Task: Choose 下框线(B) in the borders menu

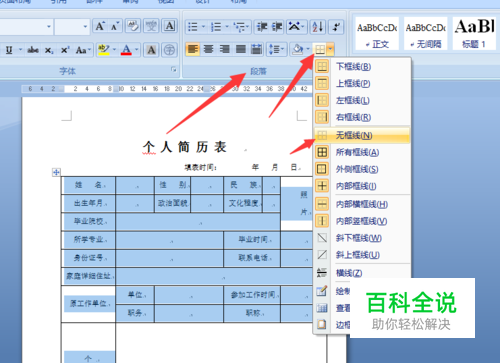Action: [x=362, y=67]
